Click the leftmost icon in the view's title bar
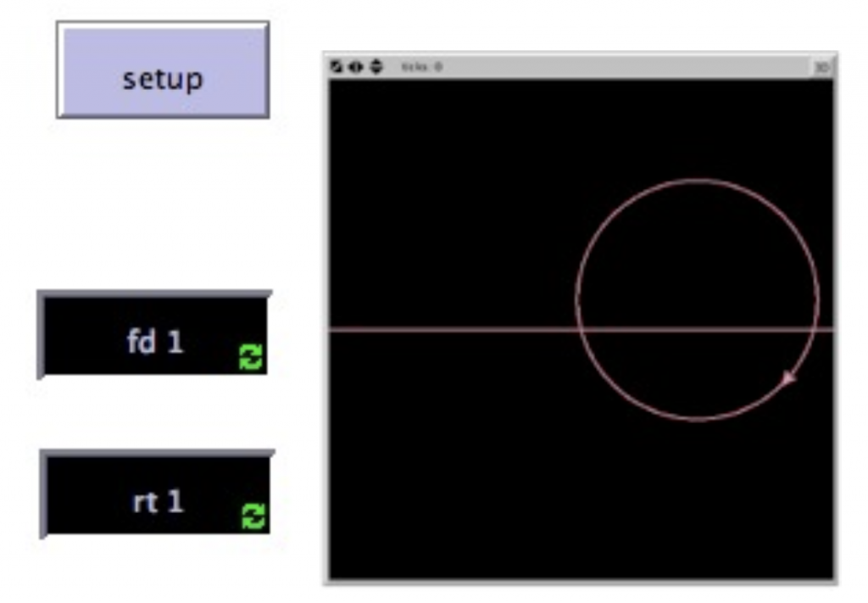The image size is (868, 603). click(x=337, y=66)
